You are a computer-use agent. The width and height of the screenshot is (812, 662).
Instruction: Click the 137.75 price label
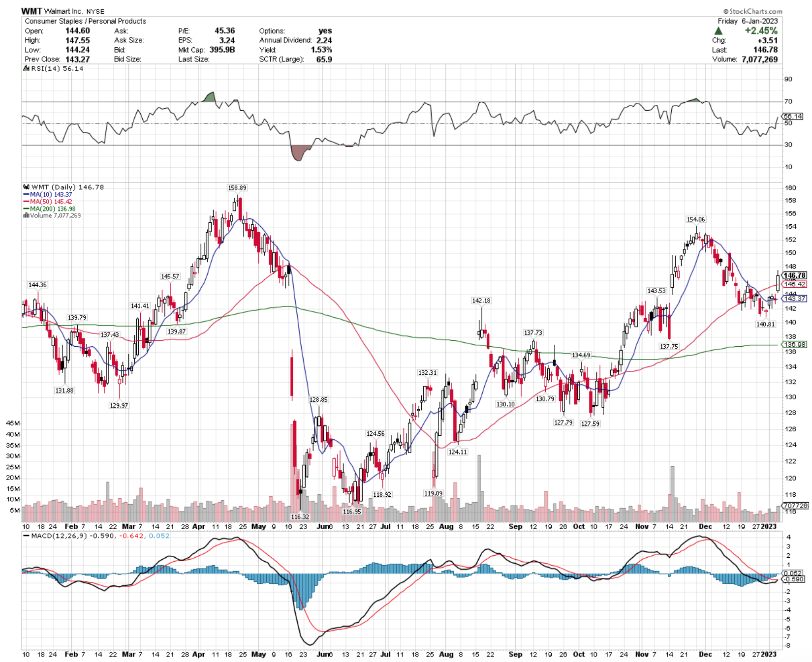pos(669,347)
